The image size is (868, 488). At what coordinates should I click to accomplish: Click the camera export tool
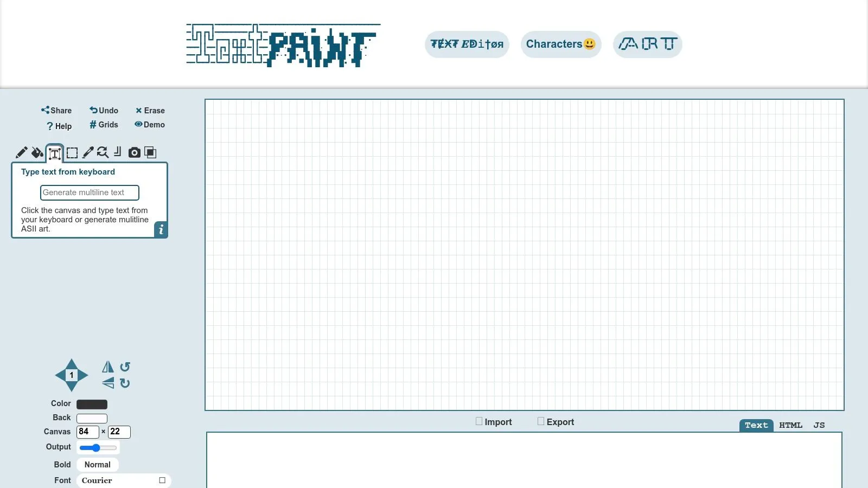click(135, 152)
